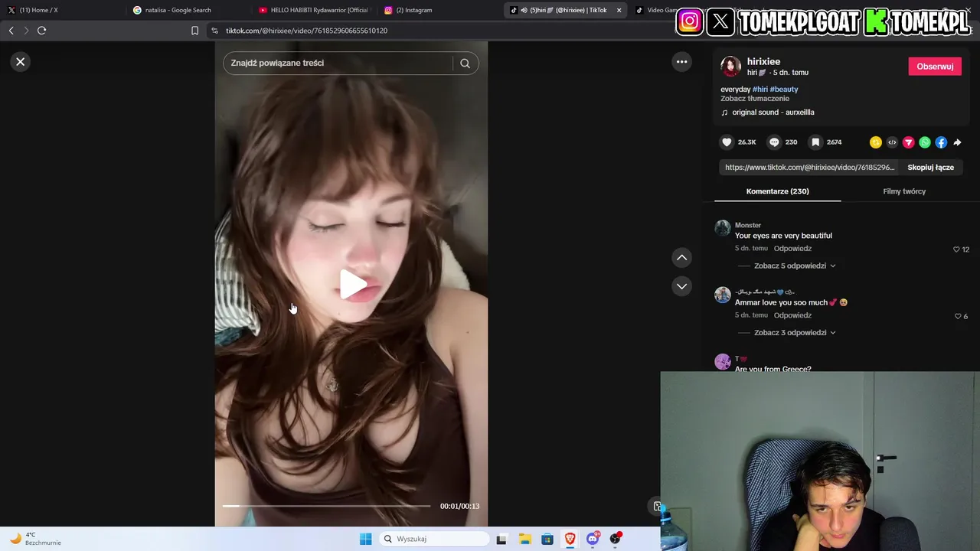The height and width of the screenshot is (551, 980).
Task: Reply to Ammar love you comment via Odpowiedz
Action: pos(792,315)
